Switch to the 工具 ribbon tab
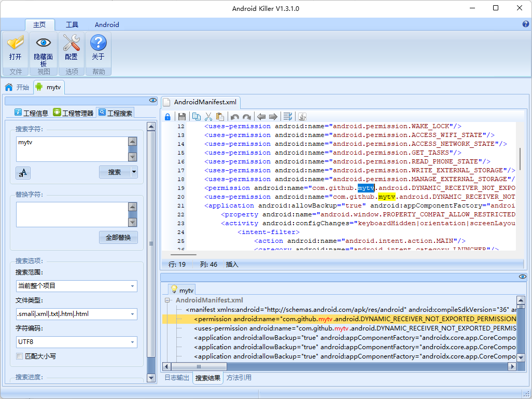Image resolution: width=532 pixels, height=399 pixels. tap(72, 25)
